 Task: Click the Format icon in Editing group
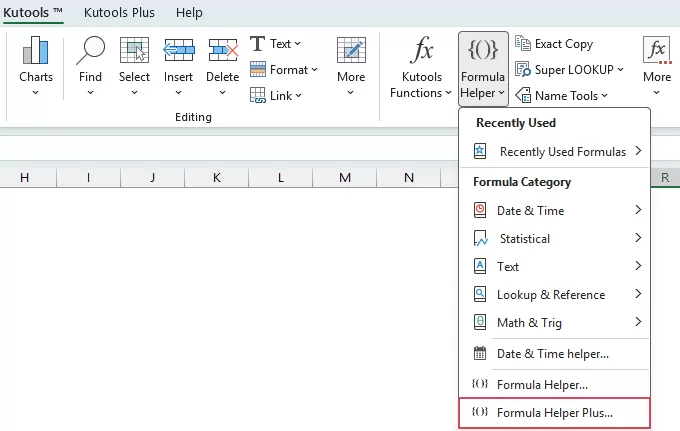[x=258, y=69]
